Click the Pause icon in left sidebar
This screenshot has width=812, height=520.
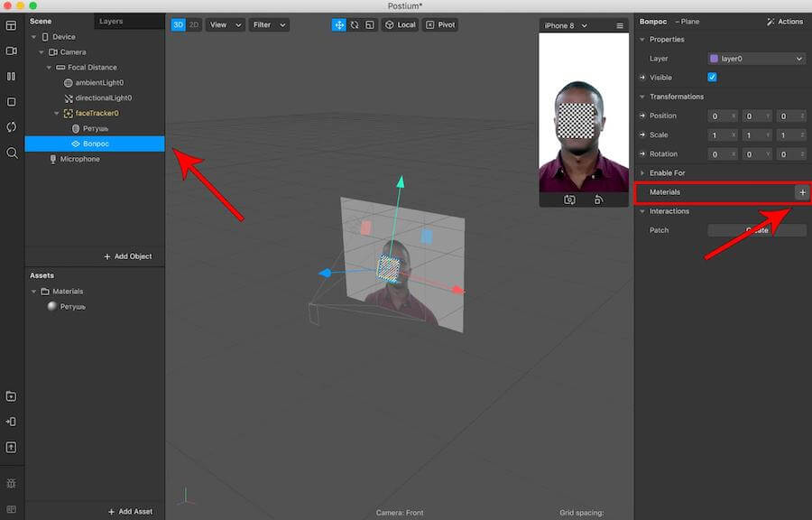pyautogui.click(x=12, y=77)
